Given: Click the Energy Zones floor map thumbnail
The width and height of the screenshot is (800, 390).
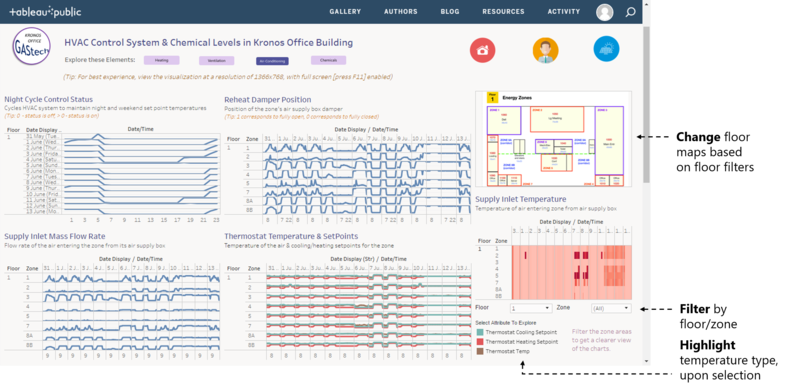Looking at the screenshot, I should click(x=553, y=139).
